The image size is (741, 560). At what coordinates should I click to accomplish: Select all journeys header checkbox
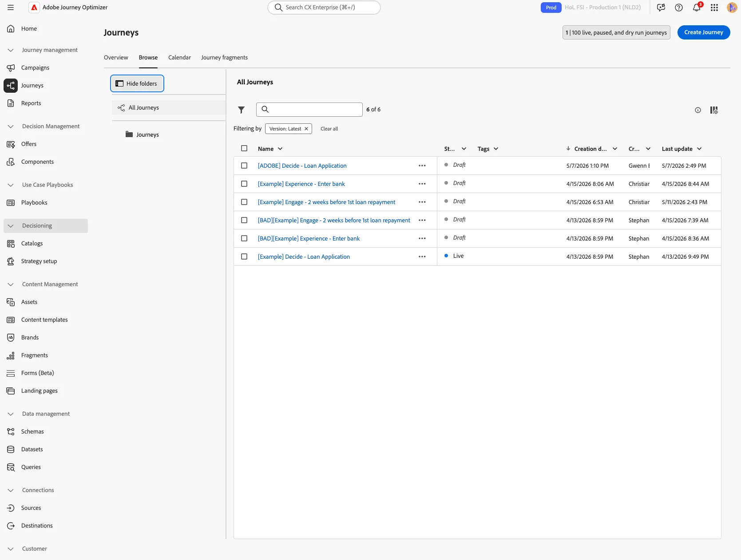coord(244,148)
